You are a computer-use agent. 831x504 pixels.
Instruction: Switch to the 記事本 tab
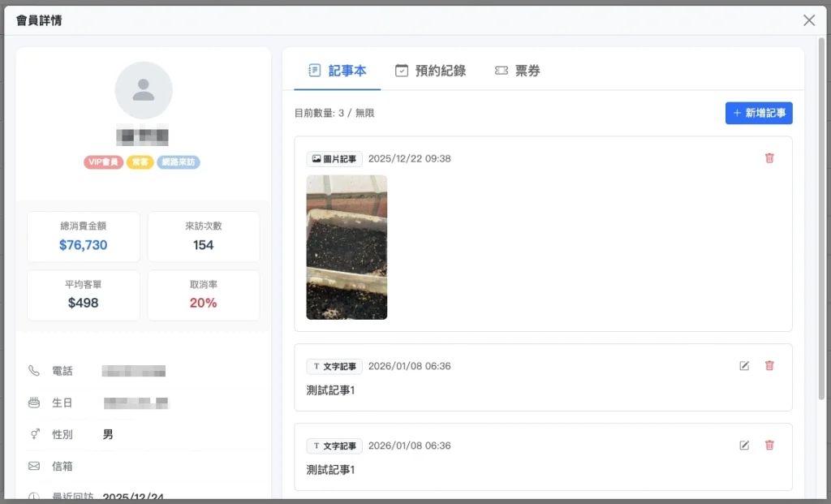click(338, 71)
